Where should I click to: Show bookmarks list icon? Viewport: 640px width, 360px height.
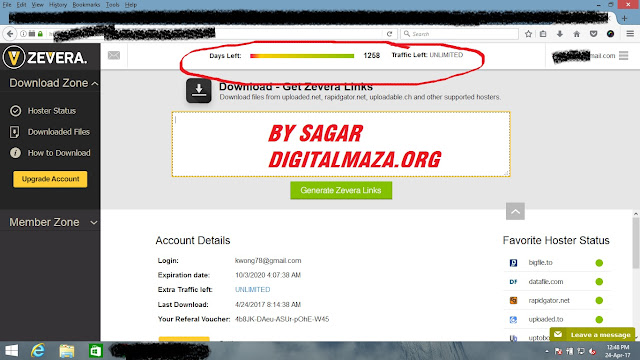543,34
